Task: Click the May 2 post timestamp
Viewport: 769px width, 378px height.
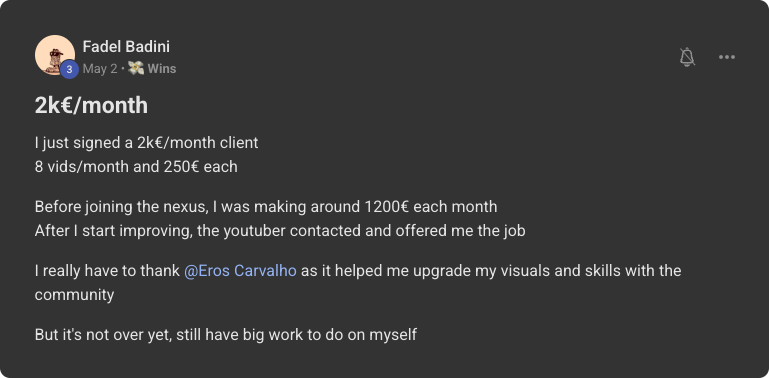Action: click(100, 69)
